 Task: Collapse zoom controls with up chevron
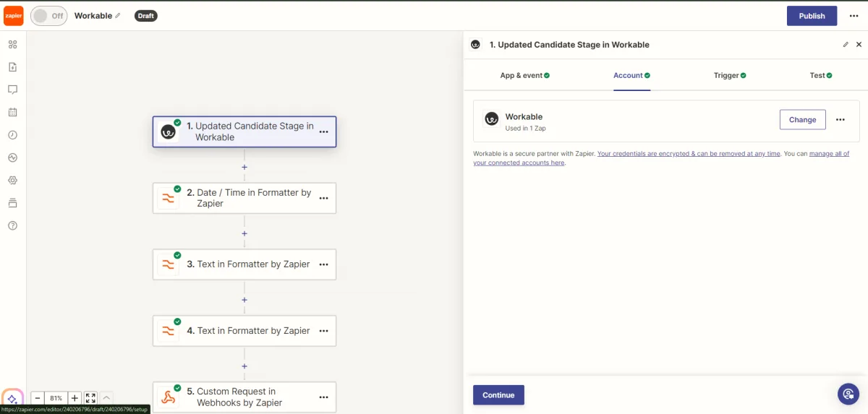click(x=106, y=398)
